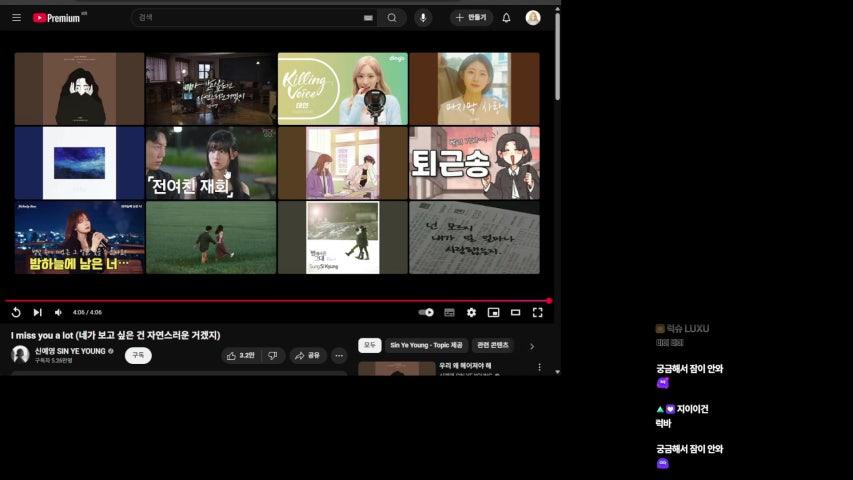
Task: Open the couple running in field video
Action: pyautogui.click(x=211, y=237)
